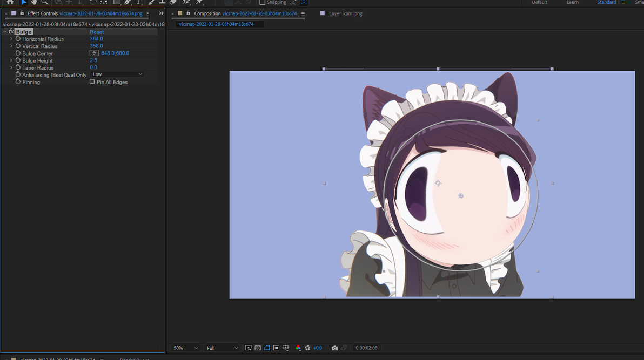Click the Horizontal Radius value 364.0

[97, 38]
